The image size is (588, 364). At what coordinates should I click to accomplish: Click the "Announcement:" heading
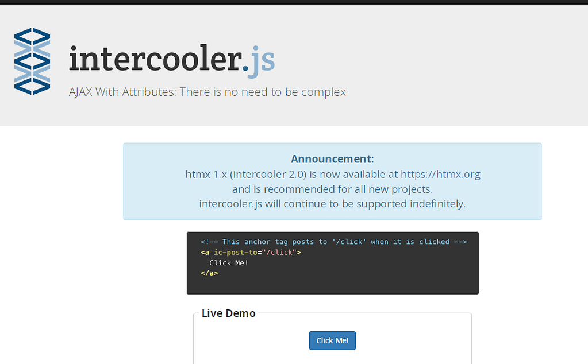pos(332,159)
